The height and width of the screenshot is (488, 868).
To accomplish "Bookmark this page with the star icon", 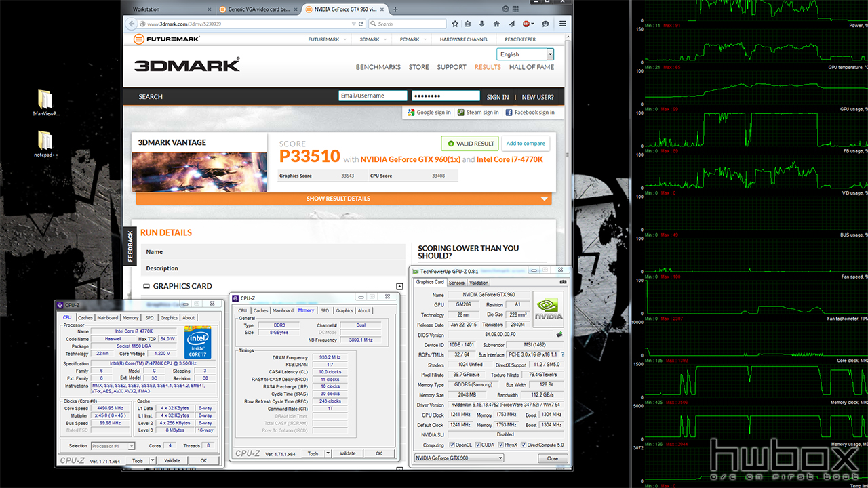I will (x=454, y=24).
